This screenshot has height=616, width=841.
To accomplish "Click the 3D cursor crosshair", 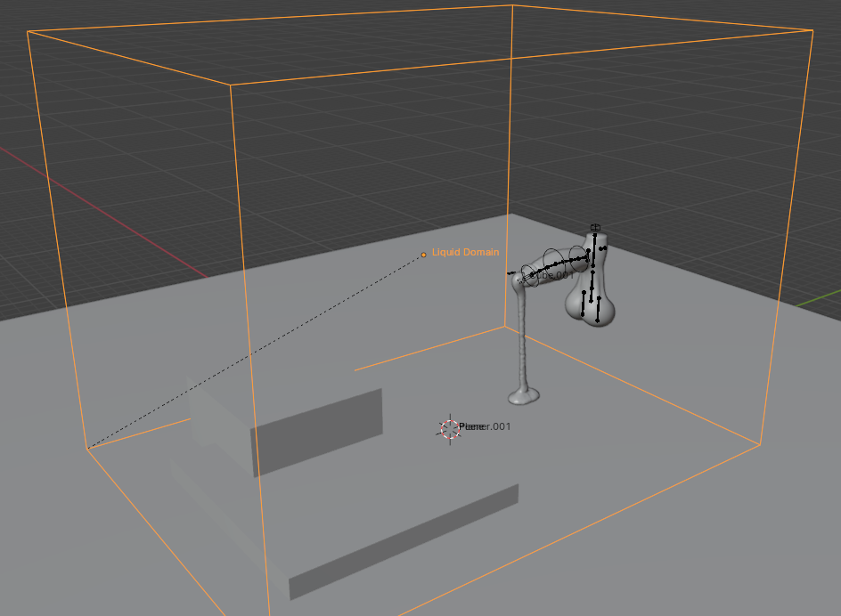I will pos(449,429).
